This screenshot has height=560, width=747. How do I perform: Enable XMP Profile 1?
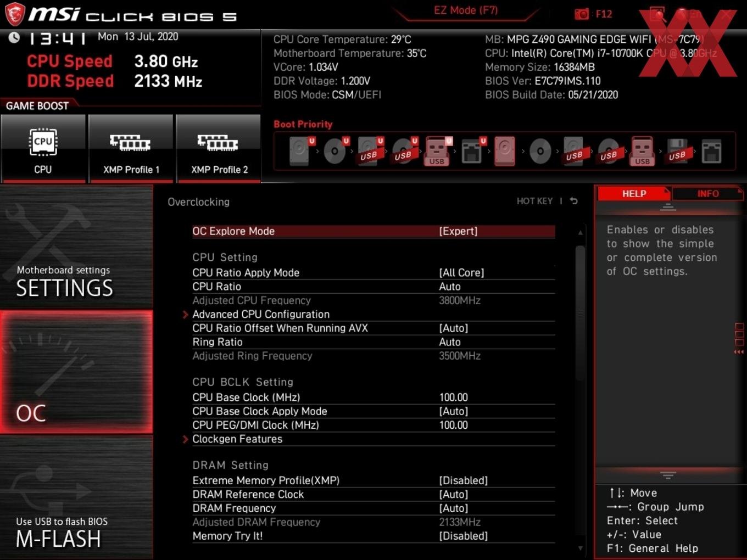[131, 148]
